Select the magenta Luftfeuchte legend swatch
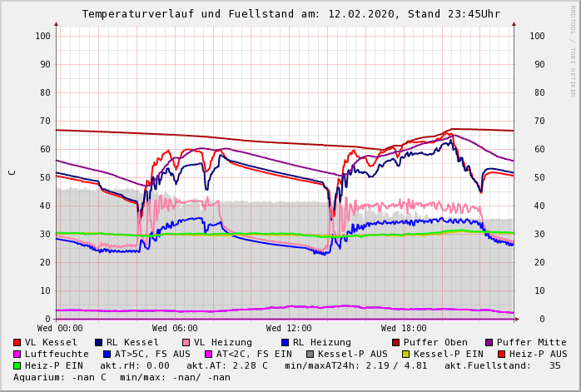This screenshot has height=392, width=581. (x=17, y=354)
